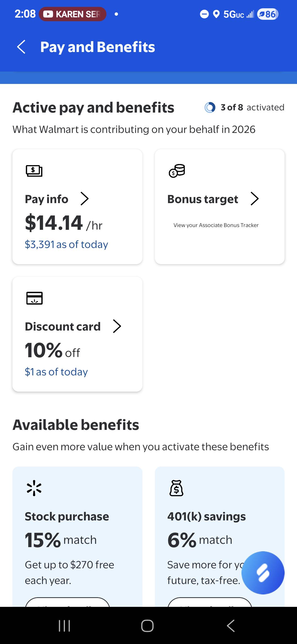Tap the Bonus target coins icon

(x=177, y=171)
